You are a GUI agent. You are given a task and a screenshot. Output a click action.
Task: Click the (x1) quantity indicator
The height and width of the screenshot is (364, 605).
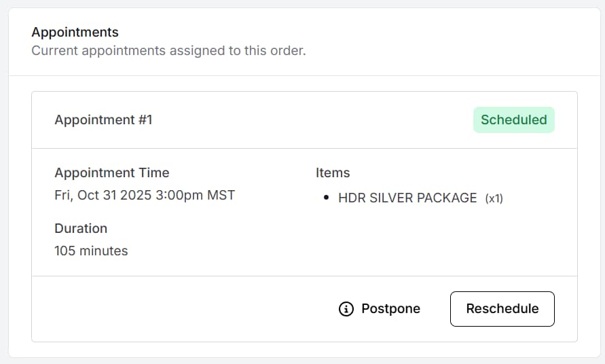[x=494, y=198]
